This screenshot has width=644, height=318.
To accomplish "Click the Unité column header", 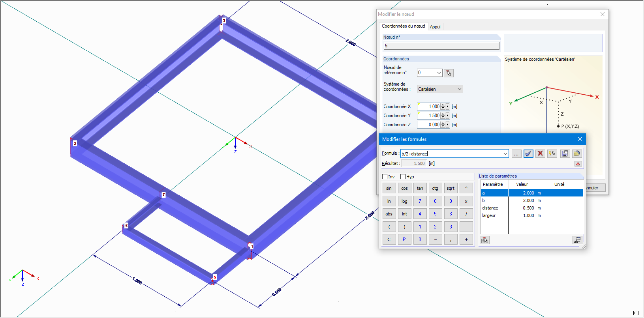I will (560, 184).
